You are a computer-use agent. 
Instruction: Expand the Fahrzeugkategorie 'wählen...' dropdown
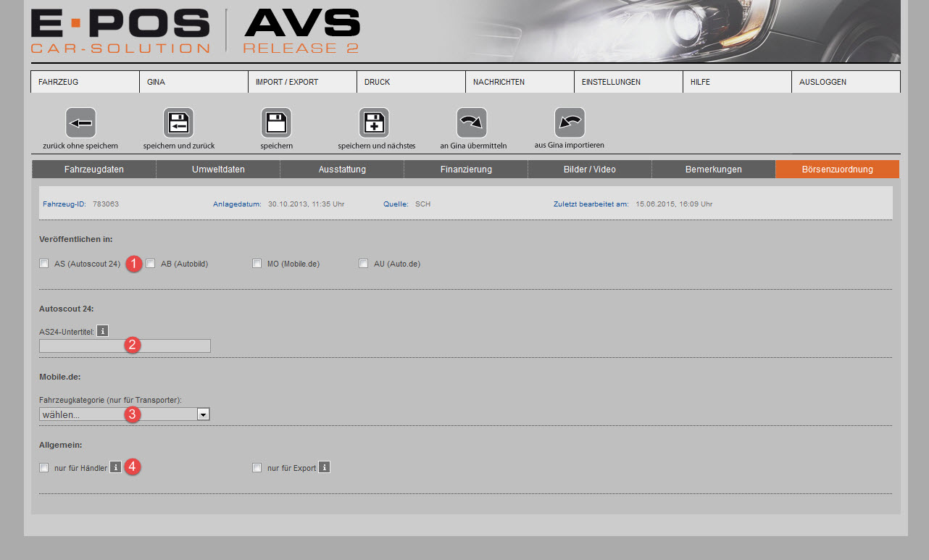point(125,414)
